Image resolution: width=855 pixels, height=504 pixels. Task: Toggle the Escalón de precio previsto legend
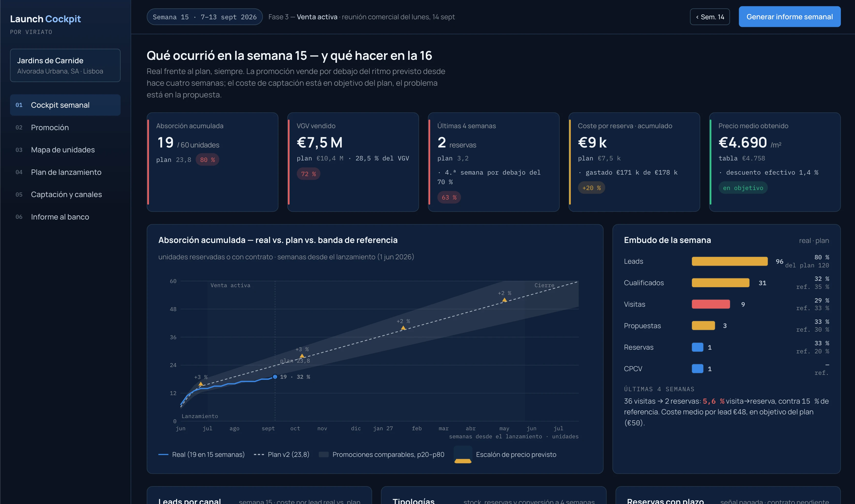tap(505, 454)
